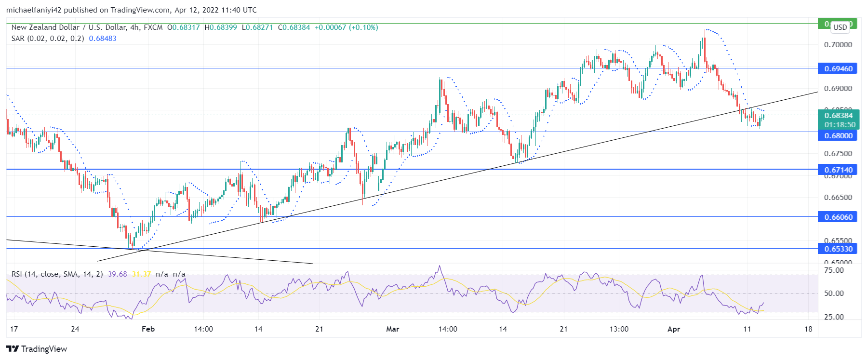The height and width of the screenshot is (360, 868).
Task: Click the TradingView logo at the bottom
Action: point(37,349)
